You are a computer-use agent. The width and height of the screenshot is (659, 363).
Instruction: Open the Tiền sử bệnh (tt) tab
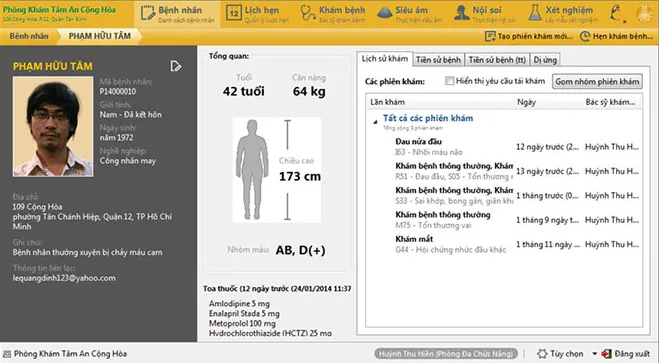point(497,60)
